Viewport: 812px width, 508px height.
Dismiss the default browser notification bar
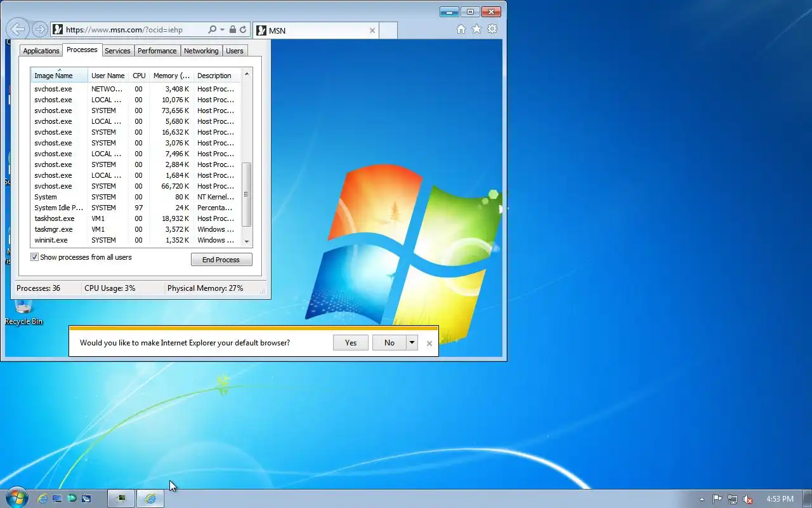pos(429,344)
